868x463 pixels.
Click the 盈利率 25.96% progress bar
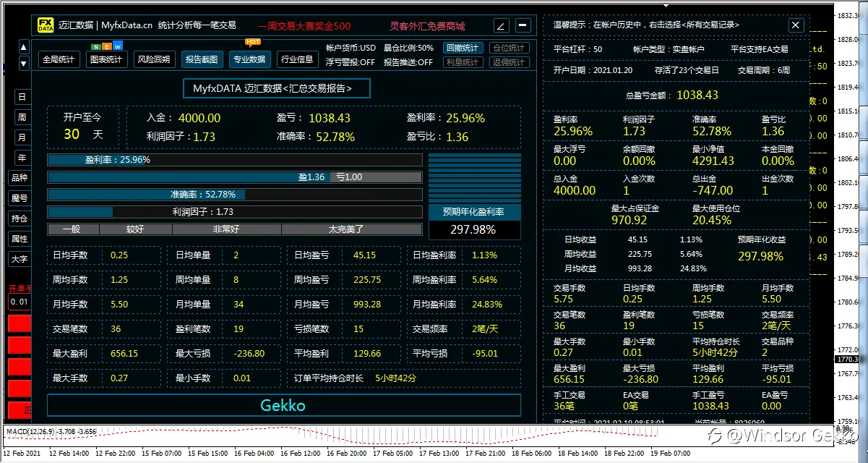pos(235,160)
